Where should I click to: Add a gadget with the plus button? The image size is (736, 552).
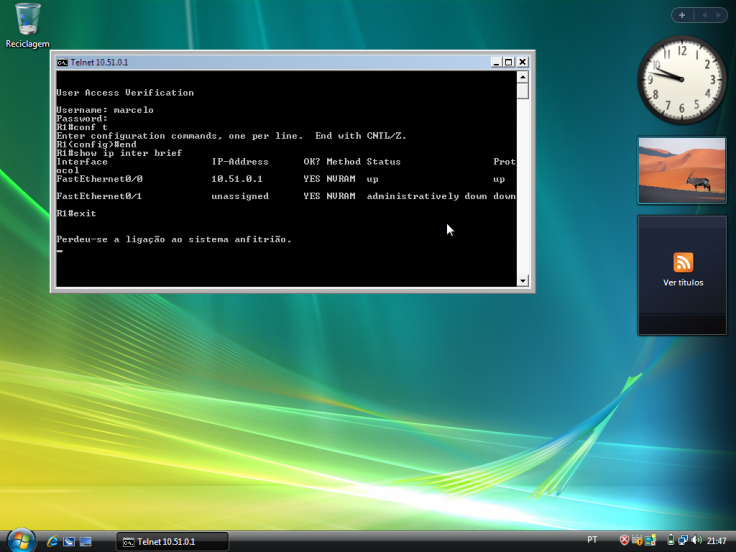coord(682,15)
